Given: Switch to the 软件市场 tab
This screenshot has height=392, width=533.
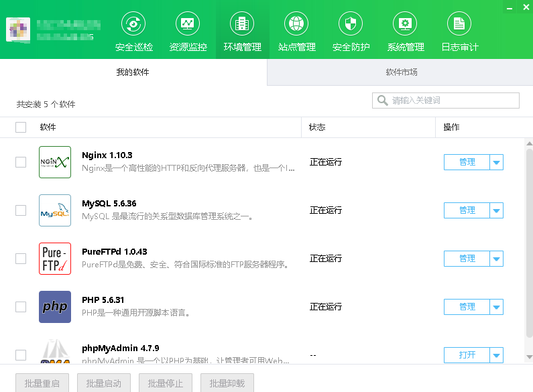Looking at the screenshot, I should click(x=400, y=72).
